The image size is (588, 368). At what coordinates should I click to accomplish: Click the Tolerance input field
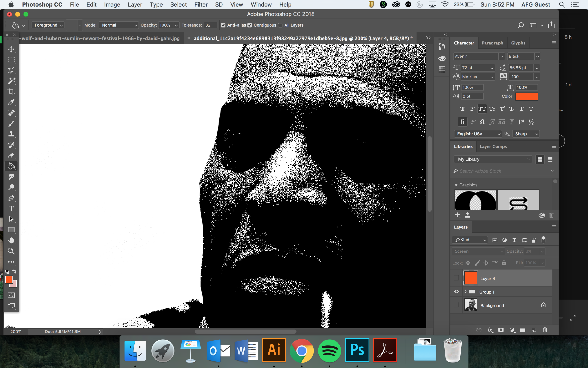coord(210,25)
